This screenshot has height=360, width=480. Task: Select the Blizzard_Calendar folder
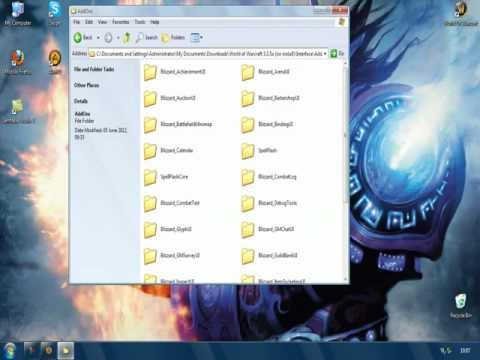169,151
